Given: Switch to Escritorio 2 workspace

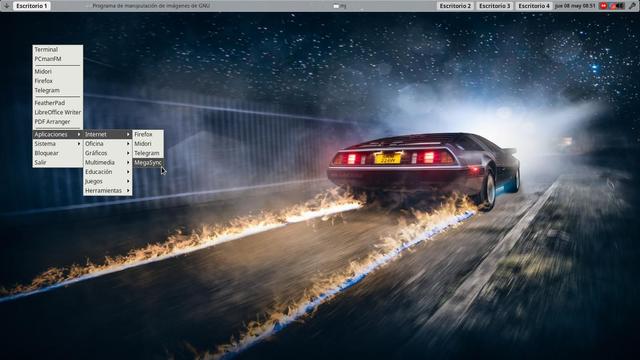Looking at the screenshot, I should click(455, 6).
